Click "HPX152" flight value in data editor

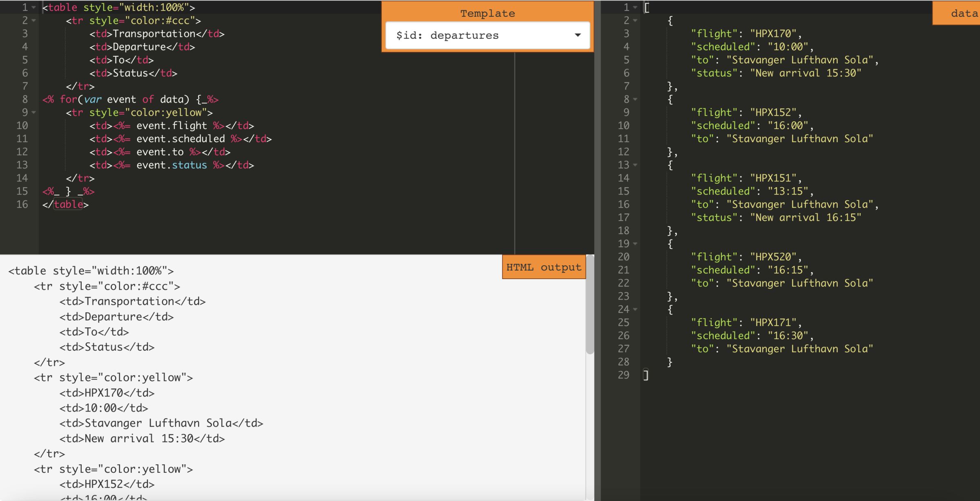(773, 112)
